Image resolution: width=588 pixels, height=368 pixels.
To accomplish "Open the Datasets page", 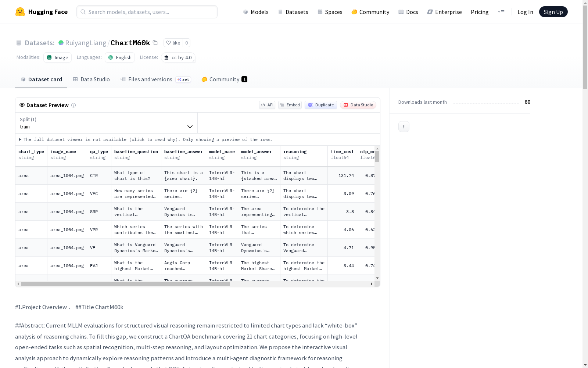I will tap(293, 12).
